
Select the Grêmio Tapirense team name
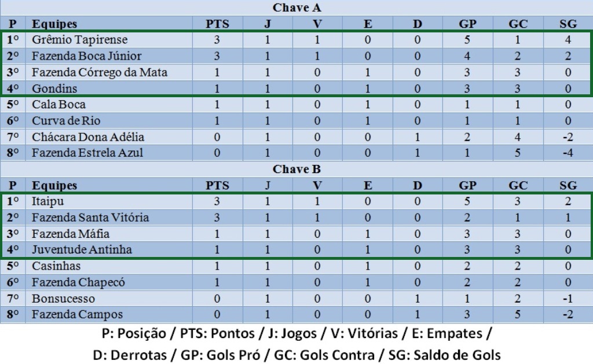(80, 40)
